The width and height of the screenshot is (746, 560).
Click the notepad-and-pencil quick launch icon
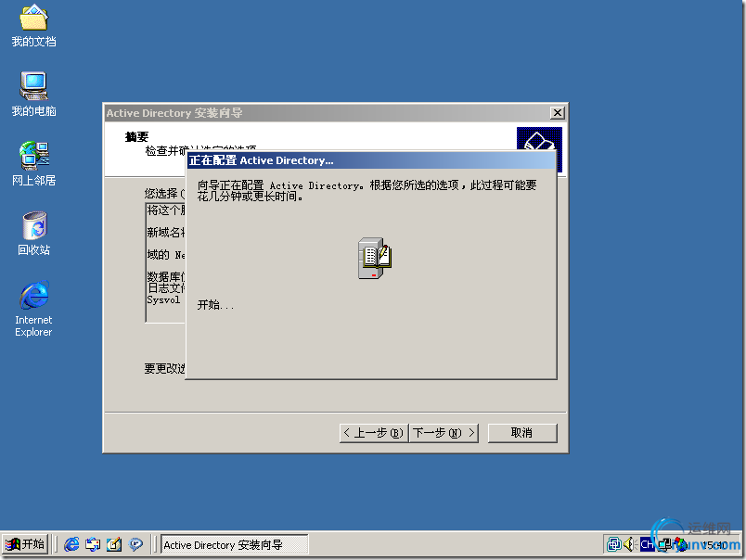(114, 544)
